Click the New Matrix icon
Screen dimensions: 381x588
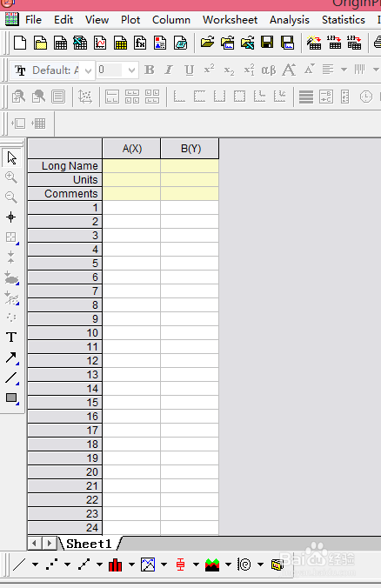pos(120,43)
